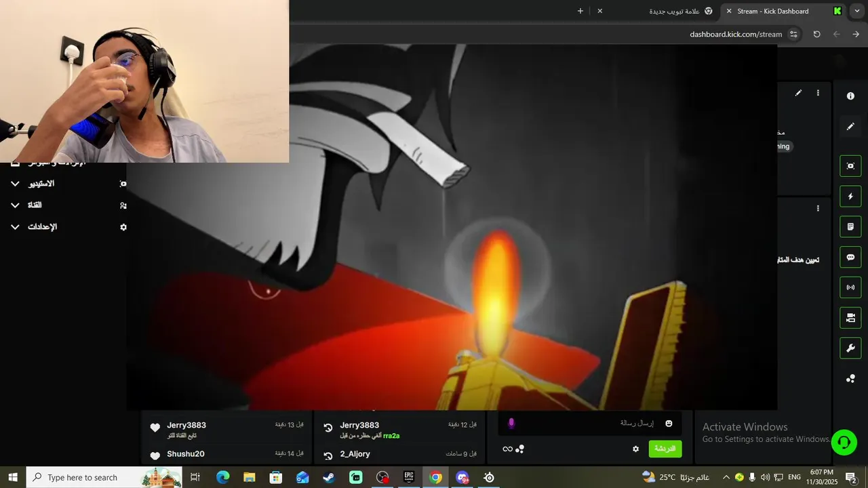
Task: Click the pencil edit icon in right sidebar
Action: coord(850,127)
